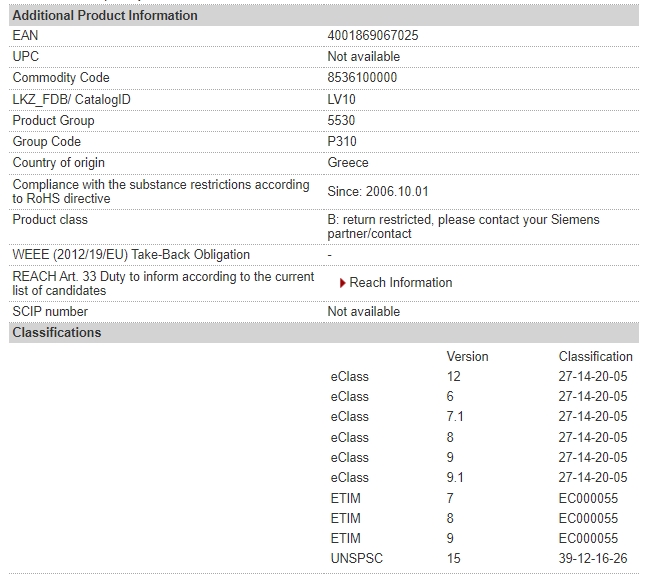Click the Product class return restricted text
This screenshot has height=577, width=649.
click(x=463, y=226)
